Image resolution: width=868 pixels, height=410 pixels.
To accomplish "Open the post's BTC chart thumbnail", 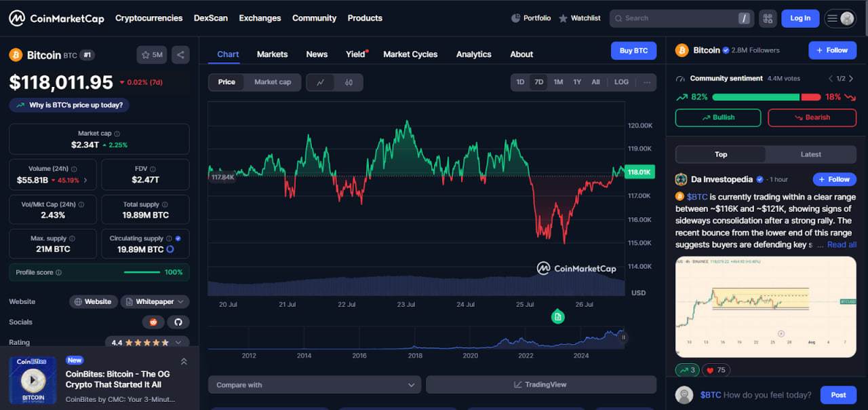I will pyautogui.click(x=766, y=307).
